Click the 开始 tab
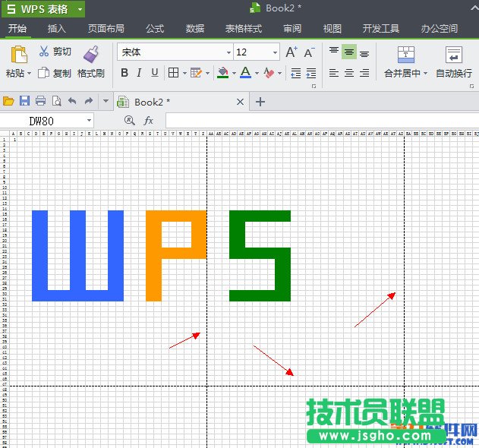 click(17, 29)
